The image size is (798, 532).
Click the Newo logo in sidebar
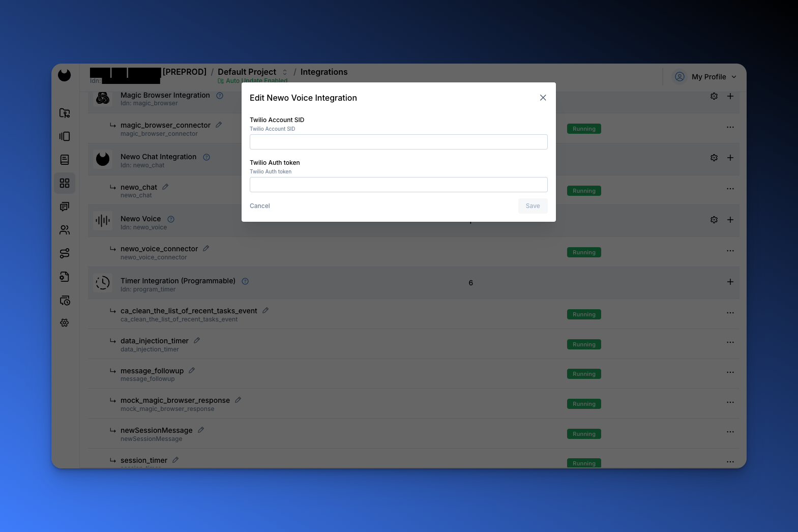pos(65,75)
